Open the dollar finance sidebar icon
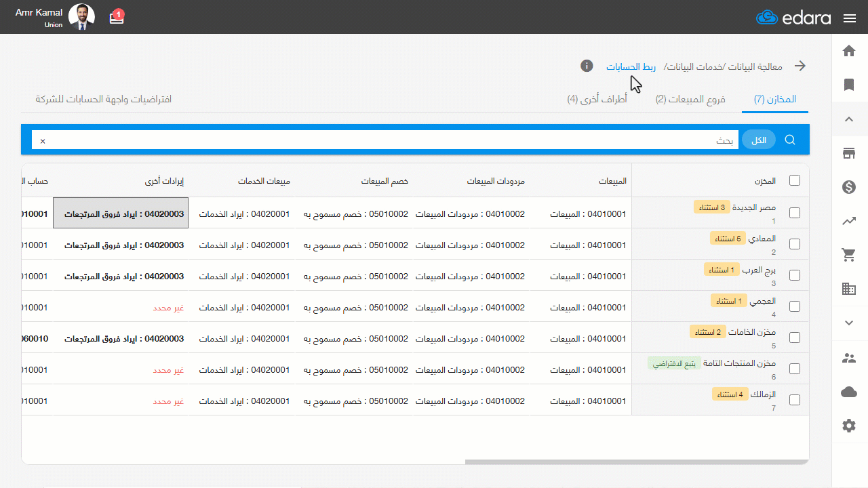Screen dimensions: 868x488 click(x=848, y=187)
